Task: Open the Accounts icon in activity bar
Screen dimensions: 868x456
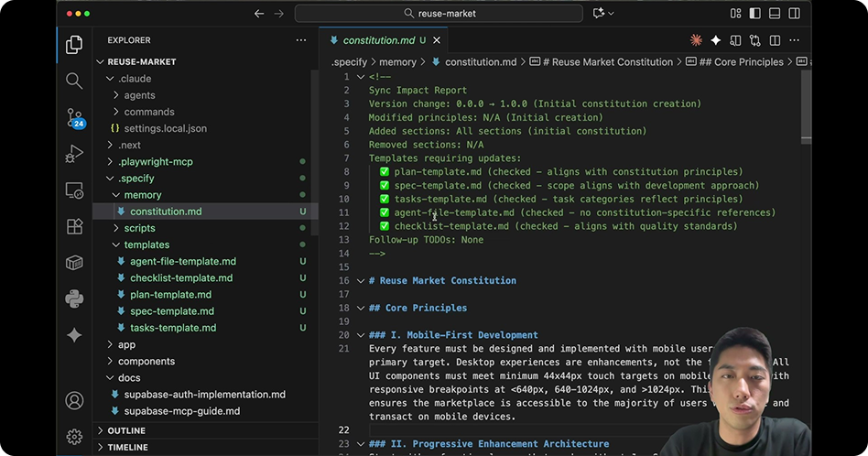Action: pyautogui.click(x=74, y=401)
